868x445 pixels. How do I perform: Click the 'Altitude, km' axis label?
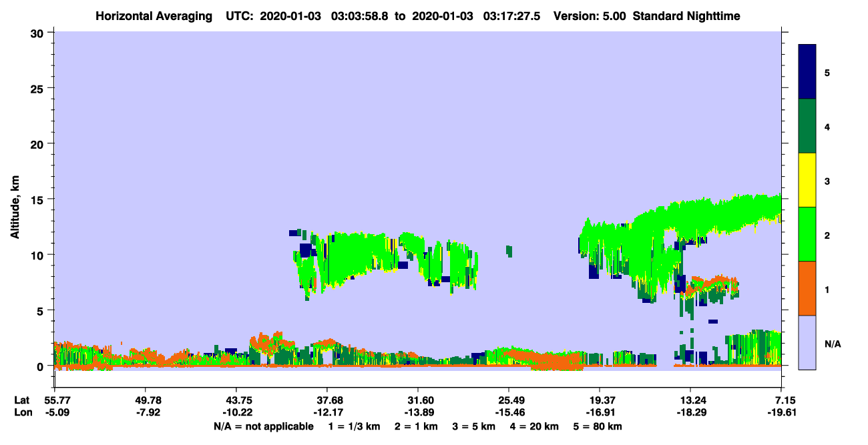point(15,208)
